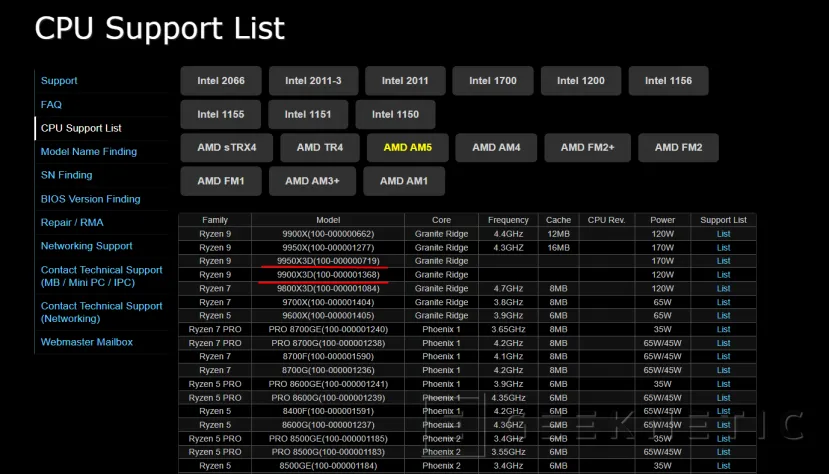829x474 pixels.
Task: Open support List for 8400F row
Action: (723, 411)
